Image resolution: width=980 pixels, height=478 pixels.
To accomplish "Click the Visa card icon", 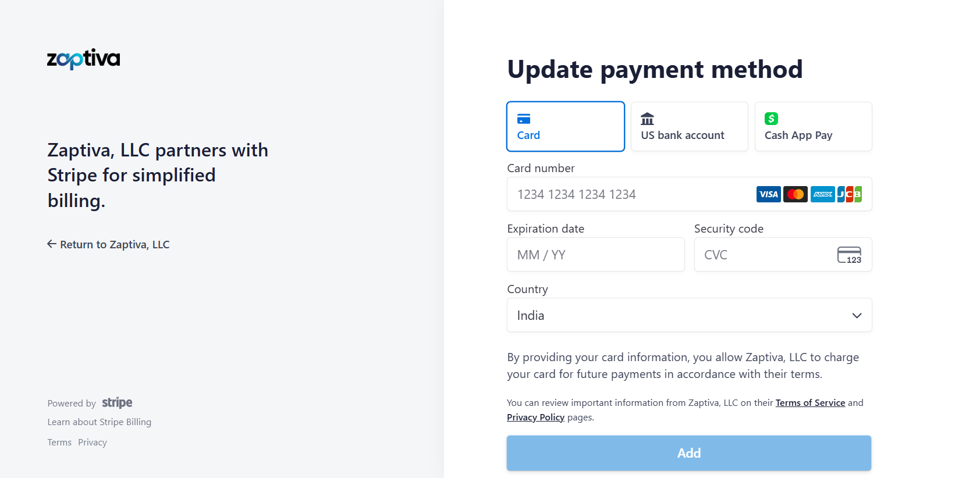I will tap(768, 194).
